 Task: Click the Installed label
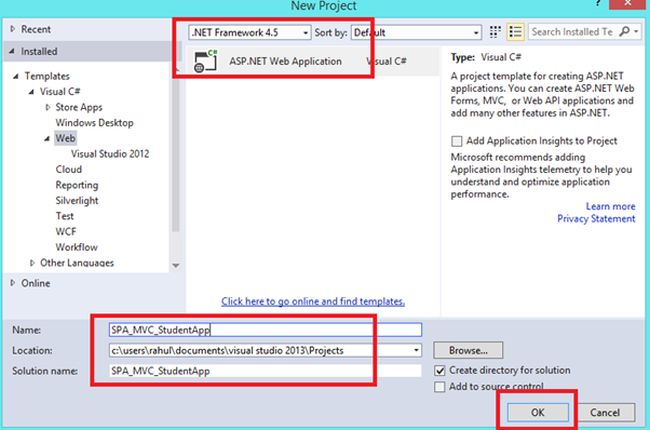click(x=39, y=51)
